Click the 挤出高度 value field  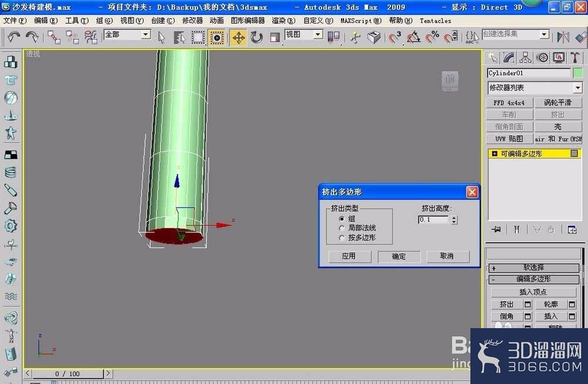433,220
